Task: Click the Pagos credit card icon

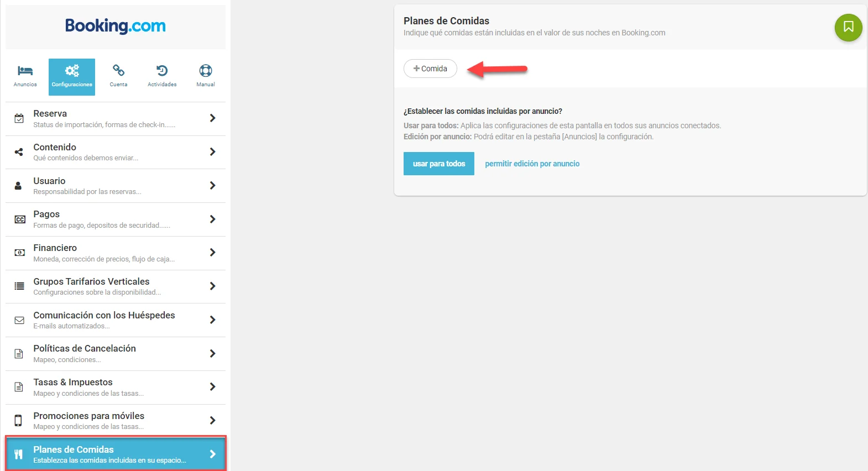Action: [x=19, y=219]
